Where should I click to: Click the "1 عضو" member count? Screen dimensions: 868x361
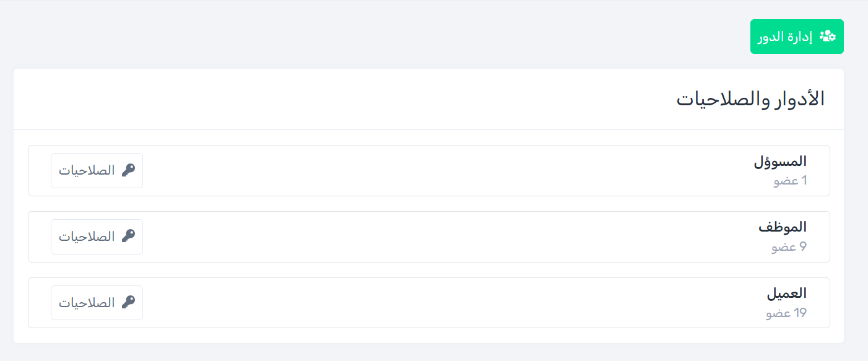790,181
